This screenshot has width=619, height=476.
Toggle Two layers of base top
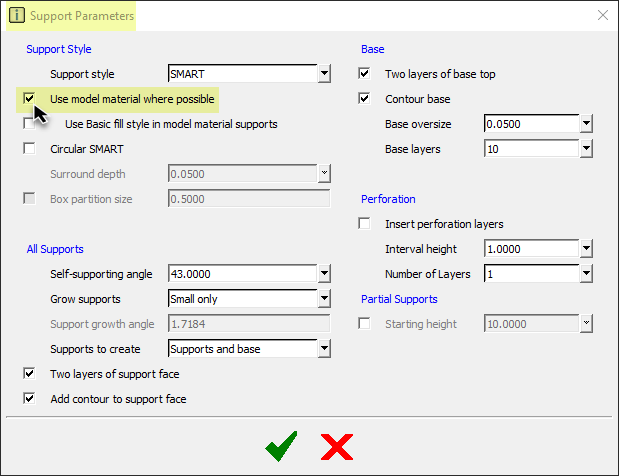tap(364, 74)
